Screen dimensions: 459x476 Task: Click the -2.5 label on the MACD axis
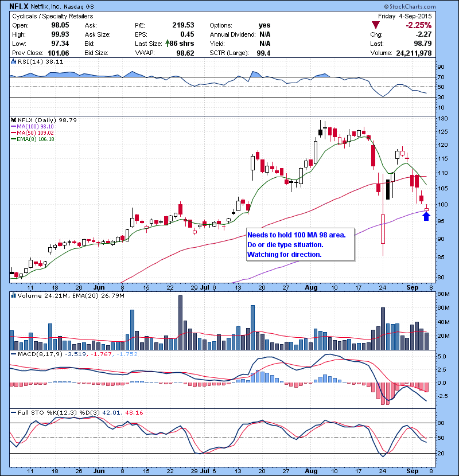pyautogui.click(x=442, y=396)
